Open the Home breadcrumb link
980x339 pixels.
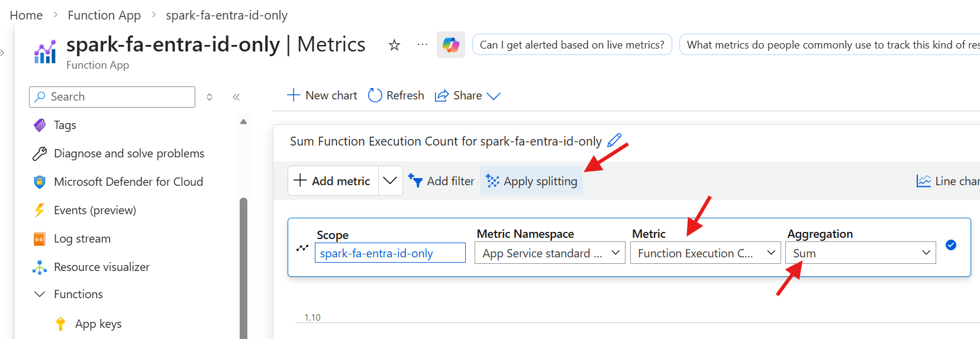tap(26, 15)
